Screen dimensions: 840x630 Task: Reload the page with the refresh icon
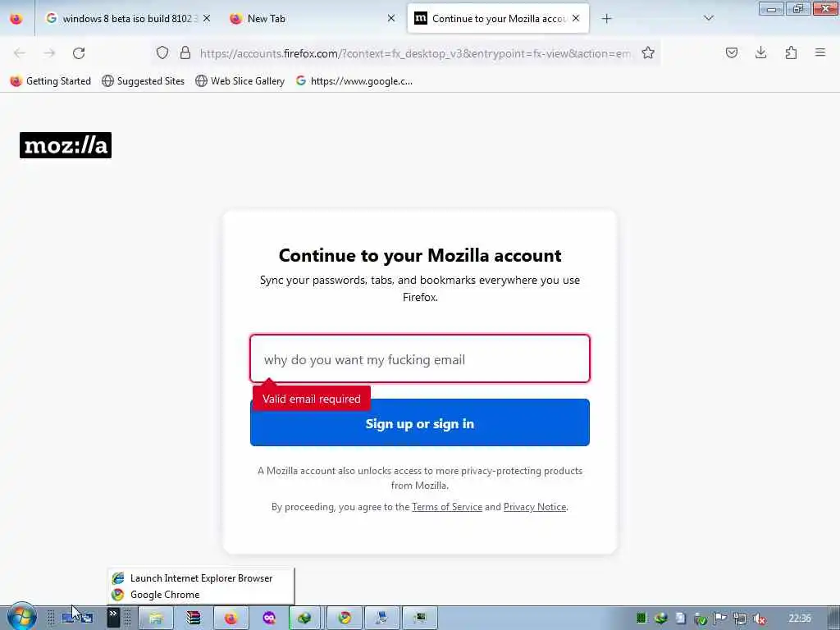[79, 53]
